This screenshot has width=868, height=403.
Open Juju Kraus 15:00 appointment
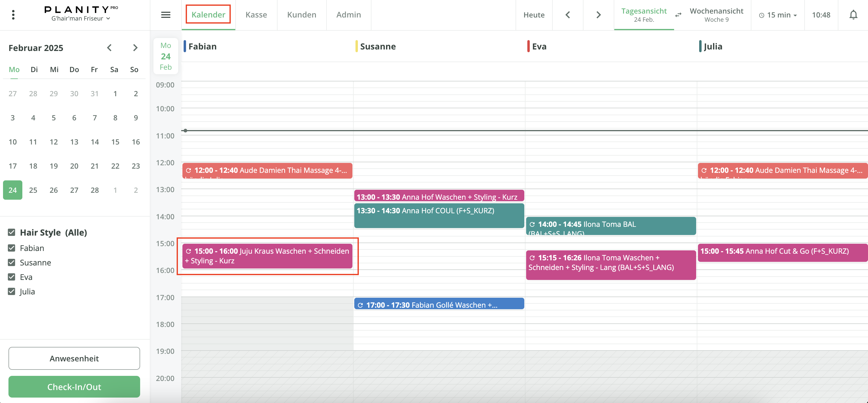[x=267, y=256]
